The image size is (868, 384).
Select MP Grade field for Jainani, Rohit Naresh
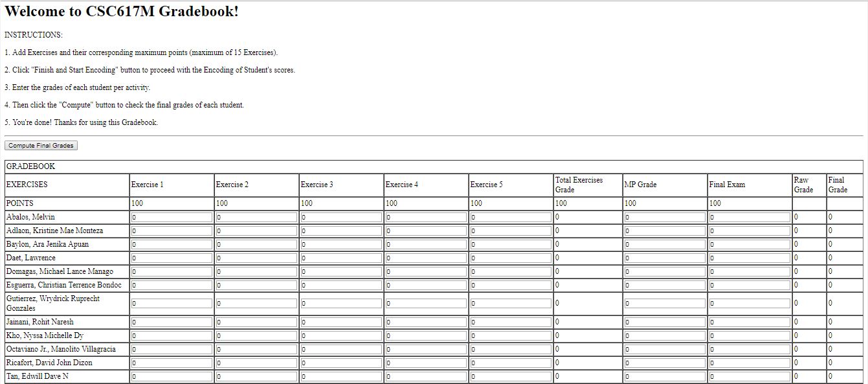tap(665, 322)
